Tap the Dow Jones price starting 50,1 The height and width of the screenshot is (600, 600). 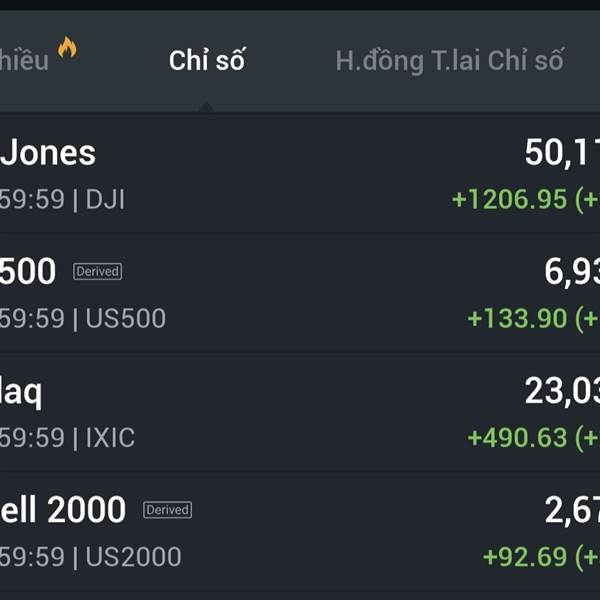coord(561,153)
